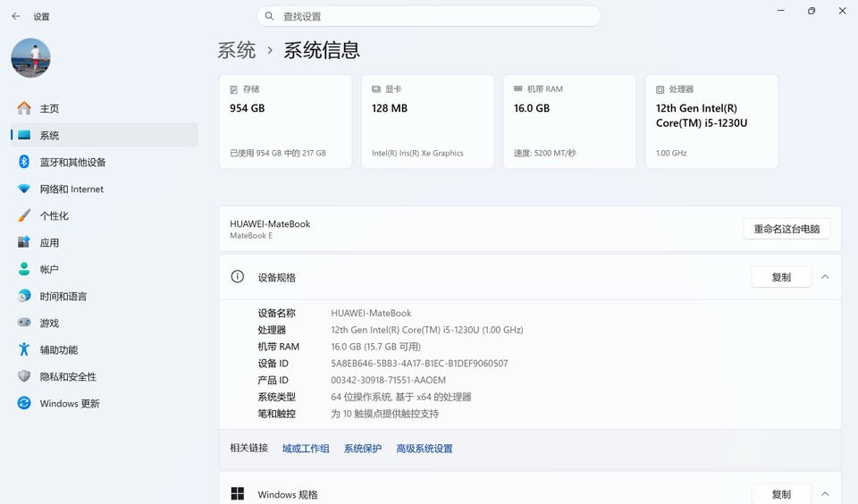Copy Windows specs with 复制 button

pos(781,493)
